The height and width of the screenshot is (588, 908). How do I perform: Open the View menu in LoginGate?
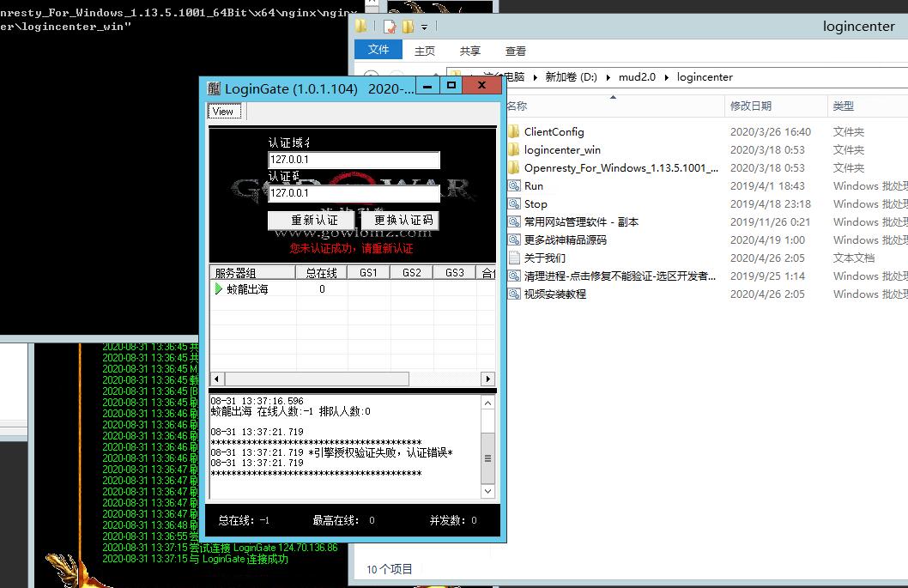(x=223, y=112)
